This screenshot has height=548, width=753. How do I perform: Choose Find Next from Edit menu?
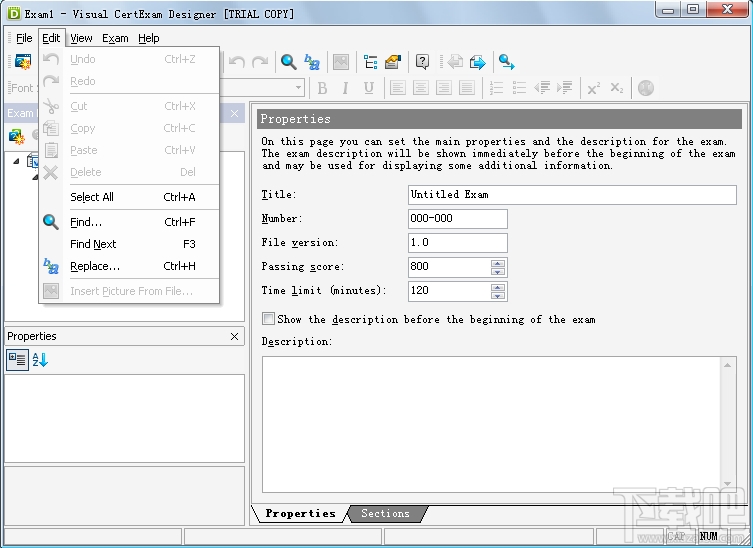[129, 244]
